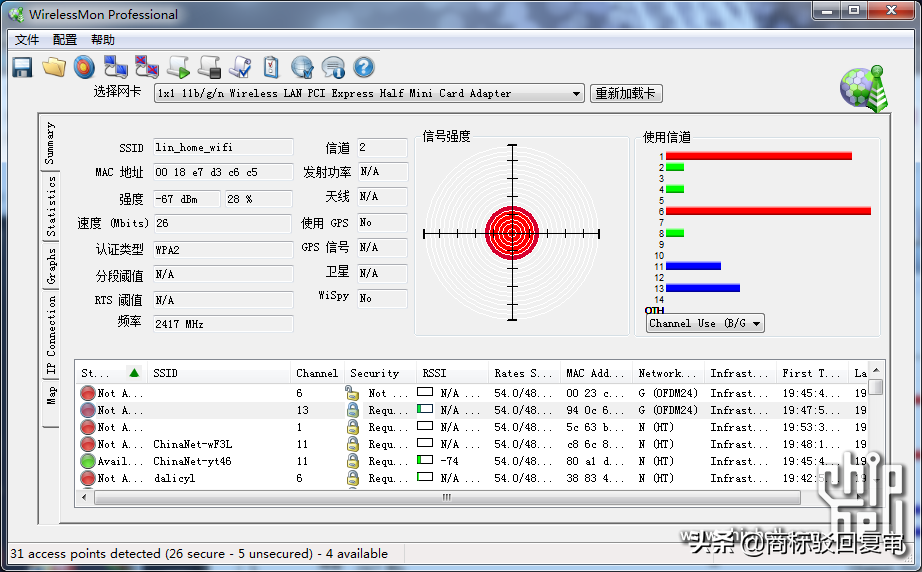Sort list by SSID column header
The height and width of the screenshot is (572, 922).
pos(218,373)
